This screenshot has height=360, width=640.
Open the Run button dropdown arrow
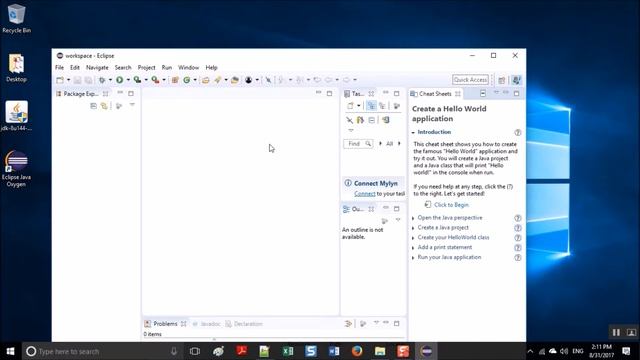click(x=128, y=80)
